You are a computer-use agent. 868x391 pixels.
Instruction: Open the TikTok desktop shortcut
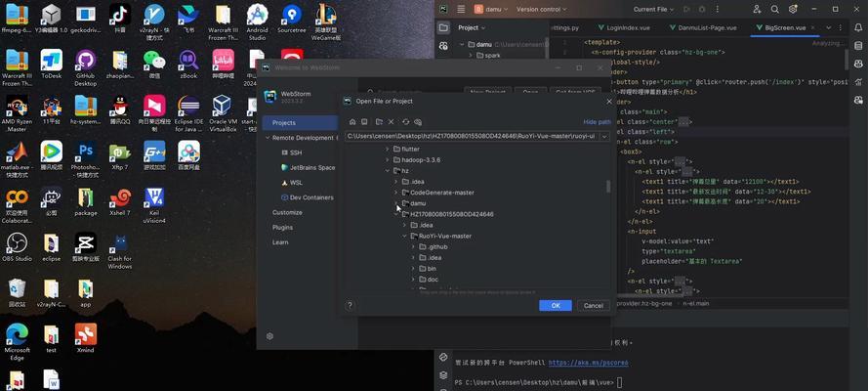coord(119,20)
